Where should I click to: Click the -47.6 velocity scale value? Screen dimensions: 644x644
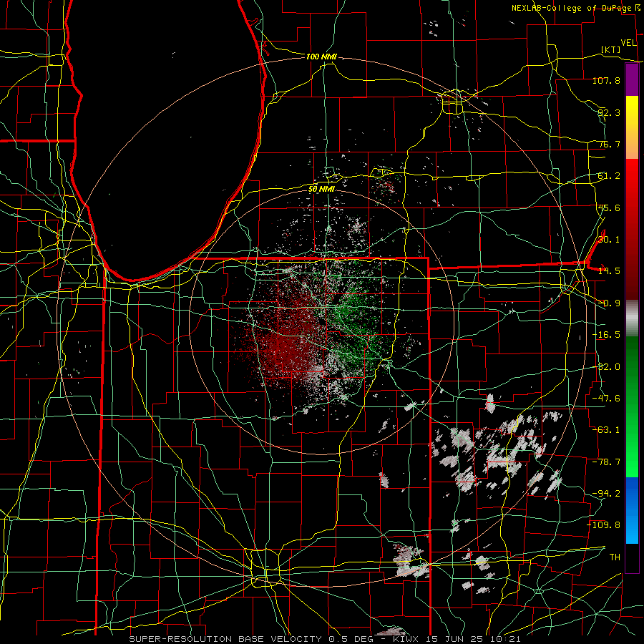tap(606, 399)
